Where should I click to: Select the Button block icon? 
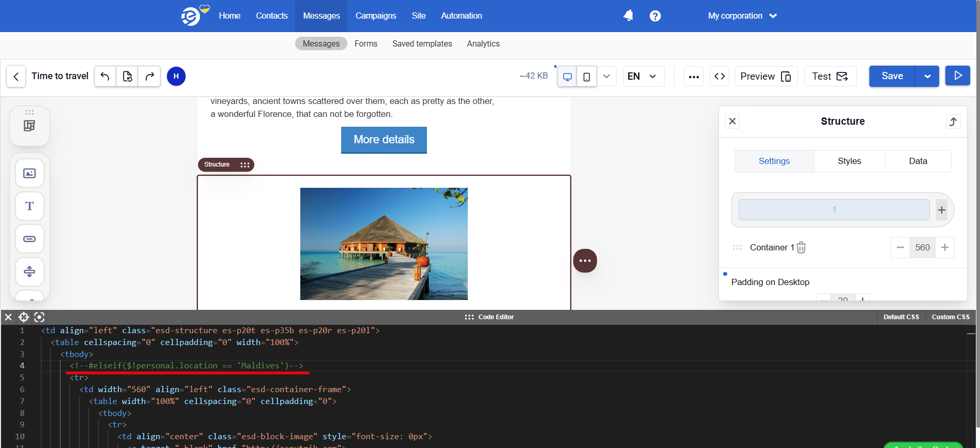[x=29, y=239]
